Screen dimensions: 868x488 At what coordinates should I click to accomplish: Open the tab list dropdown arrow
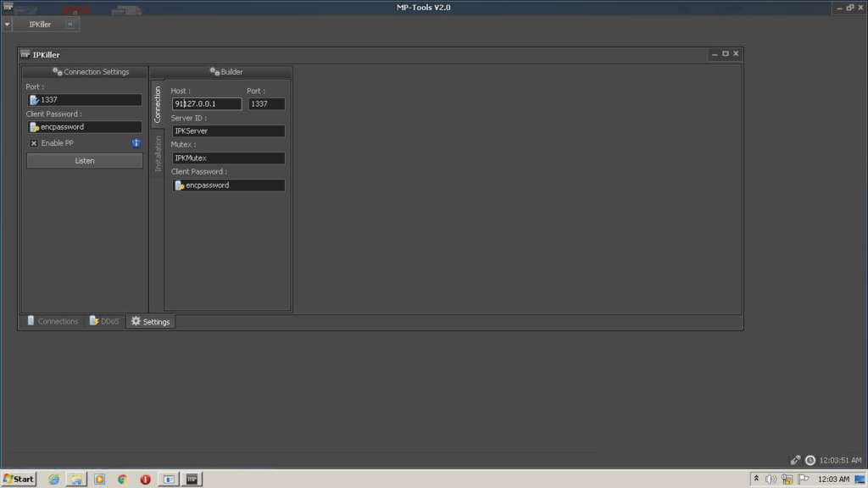pyautogui.click(x=7, y=25)
